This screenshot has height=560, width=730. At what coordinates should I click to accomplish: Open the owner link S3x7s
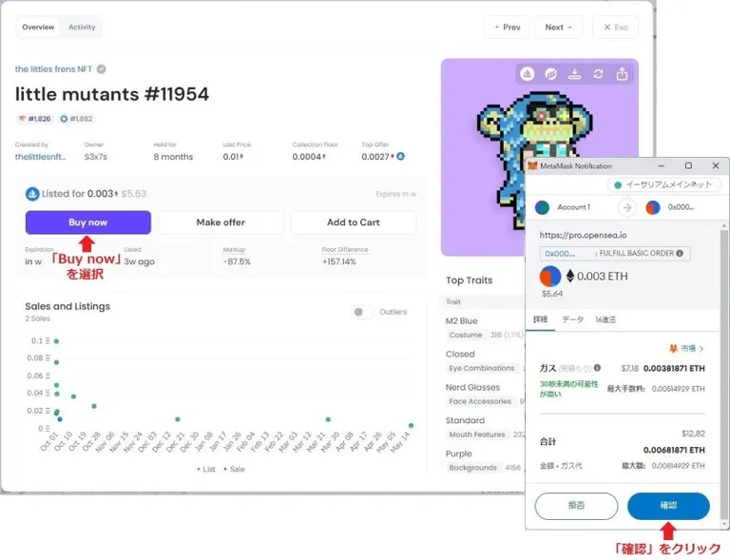tap(95, 157)
